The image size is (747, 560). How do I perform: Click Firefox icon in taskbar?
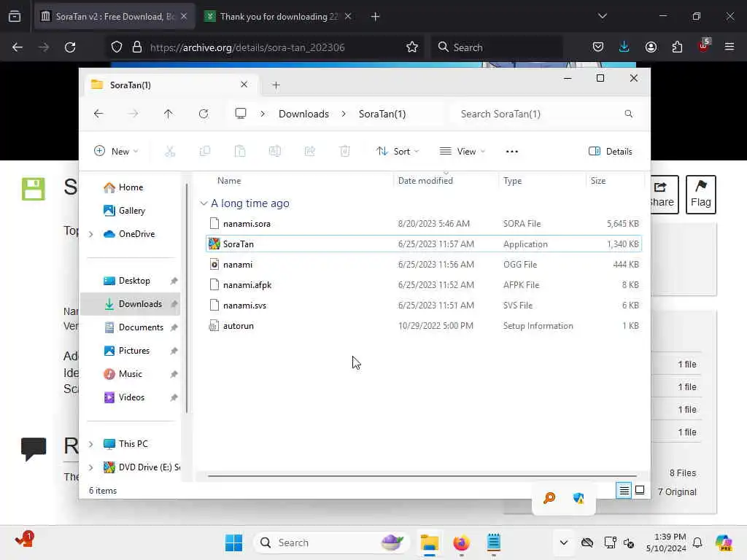click(461, 542)
